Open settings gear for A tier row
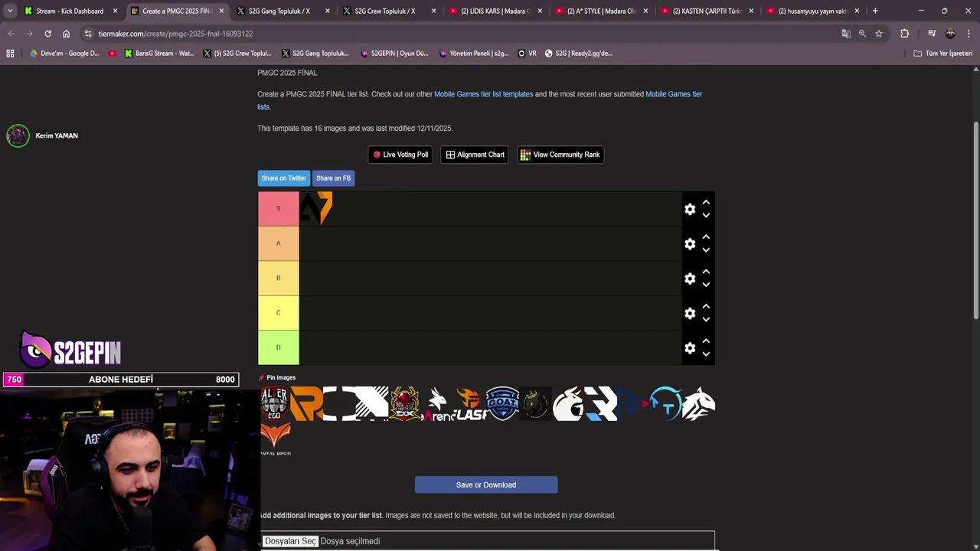The width and height of the screenshot is (980, 551). click(690, 244)
